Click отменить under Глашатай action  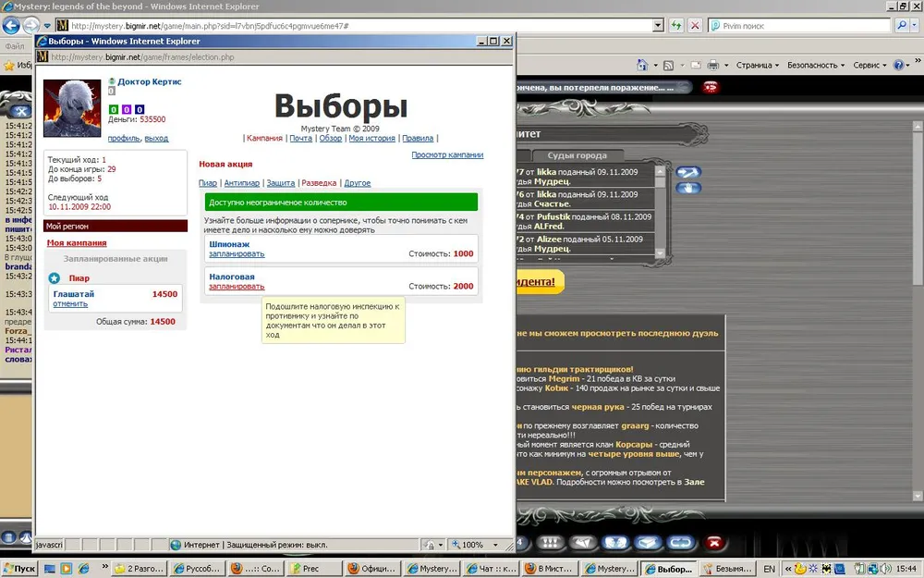click(x=70, y=303)
